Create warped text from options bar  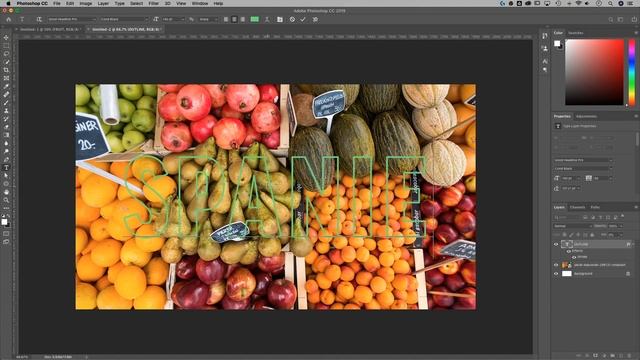267,19
